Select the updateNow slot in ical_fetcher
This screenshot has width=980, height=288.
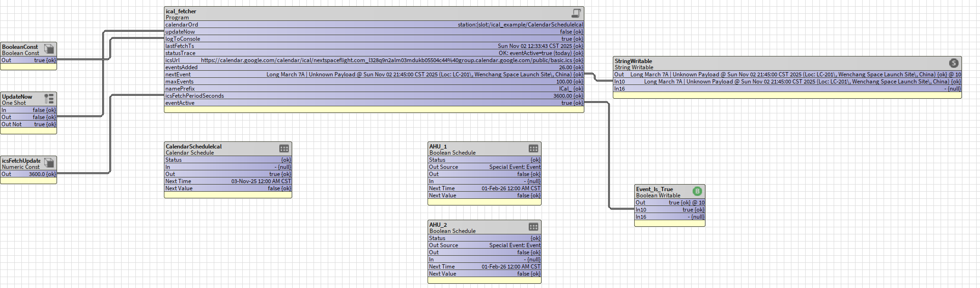click(374, 32)
